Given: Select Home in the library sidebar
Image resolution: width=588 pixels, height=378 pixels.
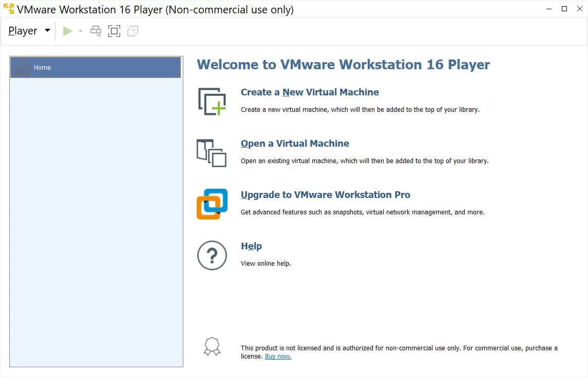Looking at the screenshot, I should pos(96,67).
